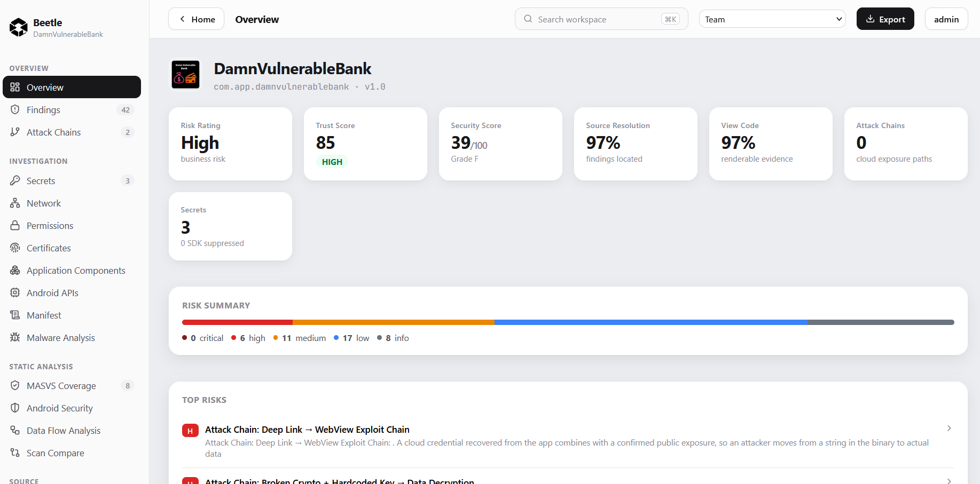Click the Network topology icon
Image resolution: width=980 pixels, height=484 pixels.
coord(15,203)
